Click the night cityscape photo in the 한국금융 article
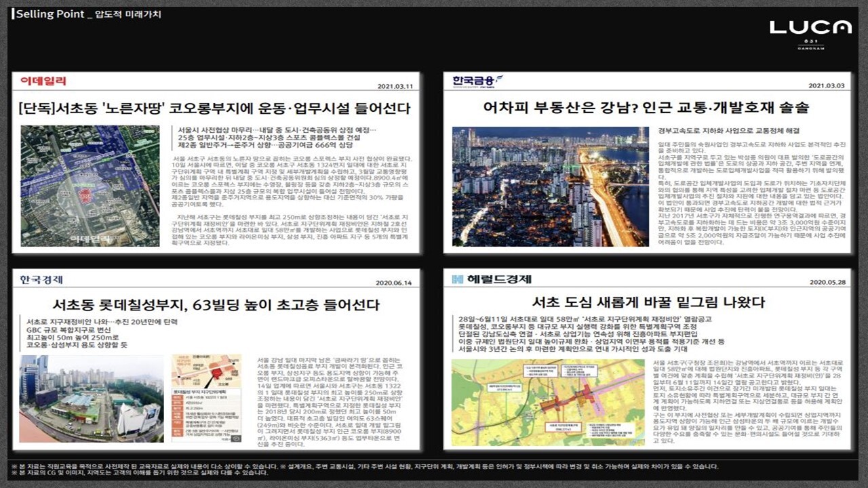This screenshot has height=488, width=868. tap(551, 186)
